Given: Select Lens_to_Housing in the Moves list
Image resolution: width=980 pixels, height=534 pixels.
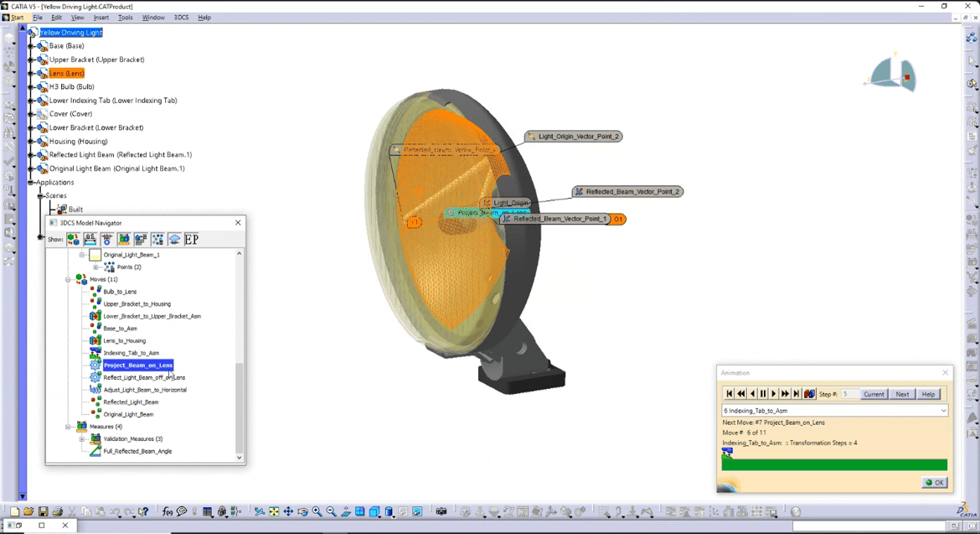Looking at the screenshot, I should click(123, 340).
